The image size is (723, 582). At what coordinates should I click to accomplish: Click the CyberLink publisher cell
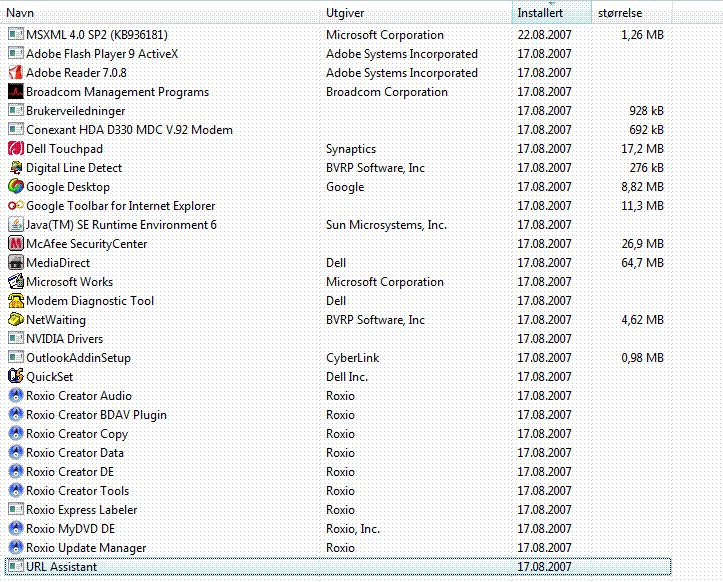[x=352, y=358]
